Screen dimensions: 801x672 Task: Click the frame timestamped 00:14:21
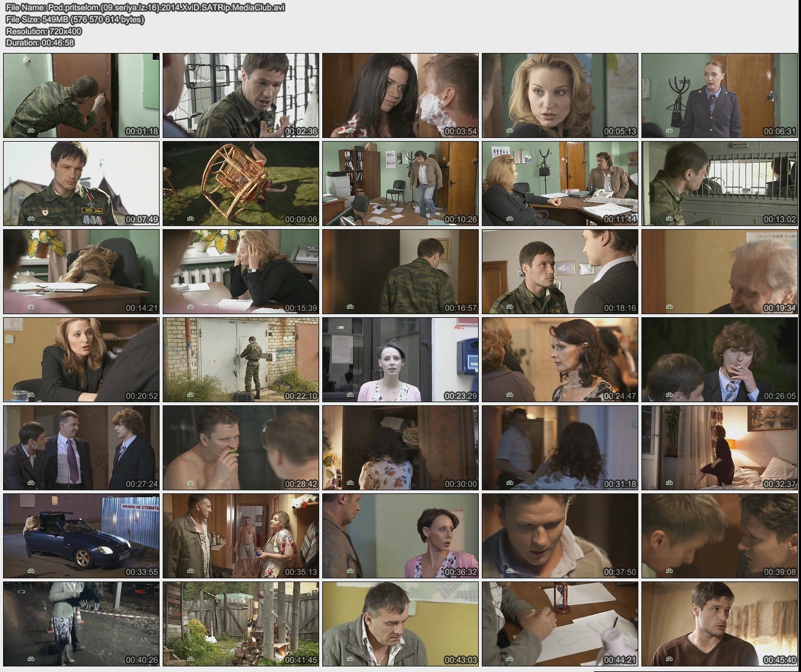click(81, 272)
